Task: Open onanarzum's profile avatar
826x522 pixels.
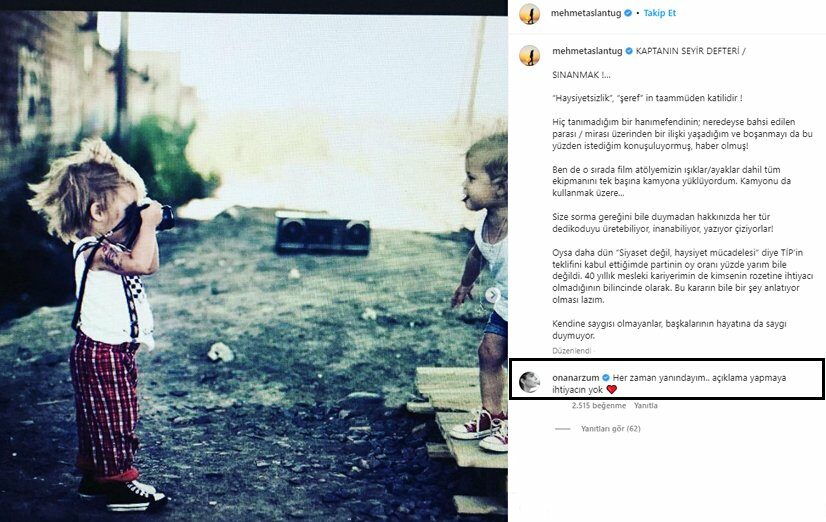Action: pos(529,382)
